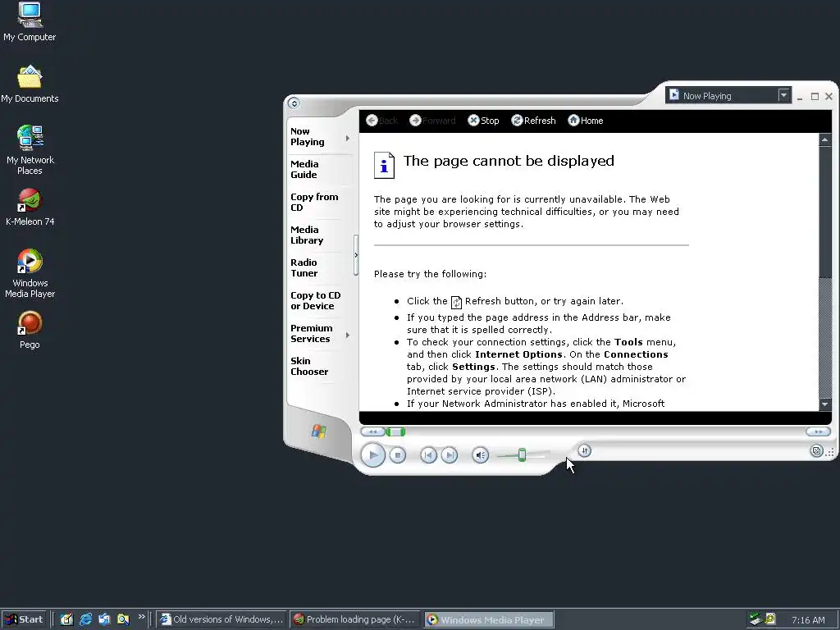
Task: Click Windows Media Player taskbar button
Action: coord(489,619)
